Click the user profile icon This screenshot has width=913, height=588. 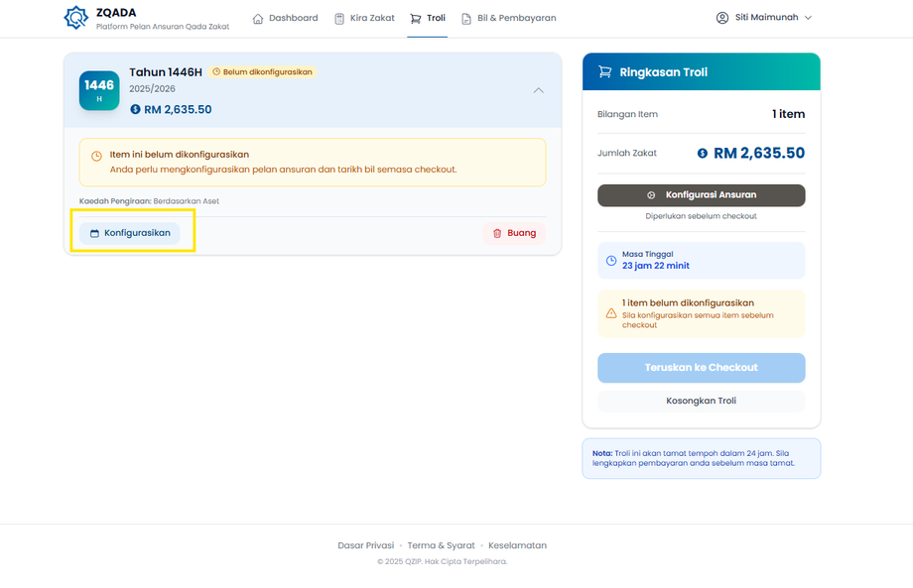click(721, 18)
